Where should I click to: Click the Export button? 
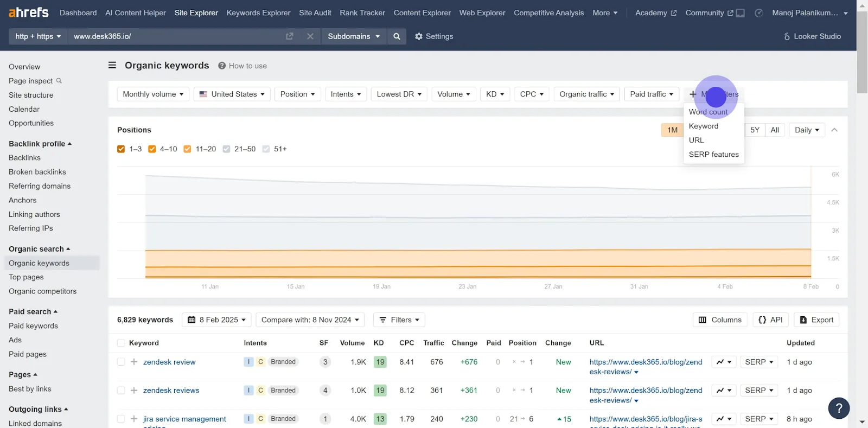point(816,320)
